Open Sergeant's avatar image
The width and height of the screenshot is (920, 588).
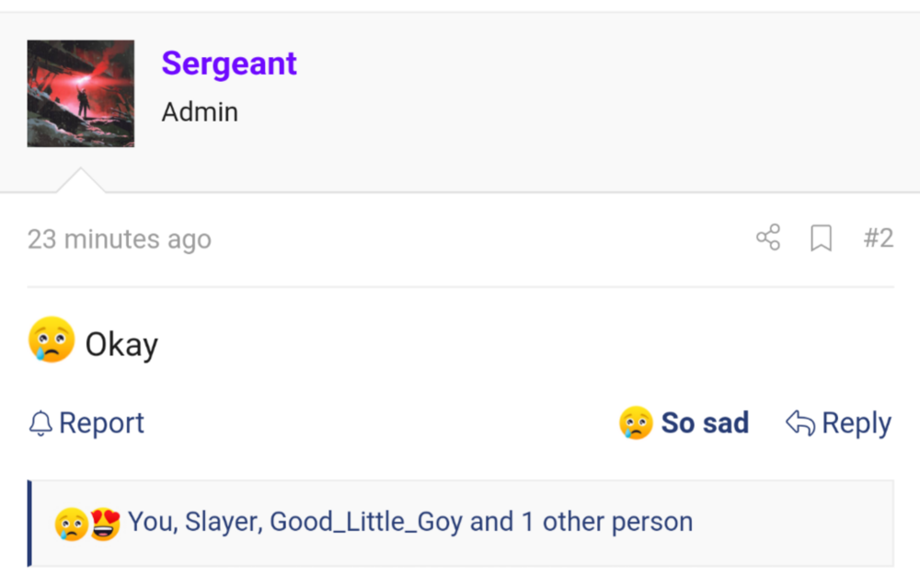pos(80,93)
